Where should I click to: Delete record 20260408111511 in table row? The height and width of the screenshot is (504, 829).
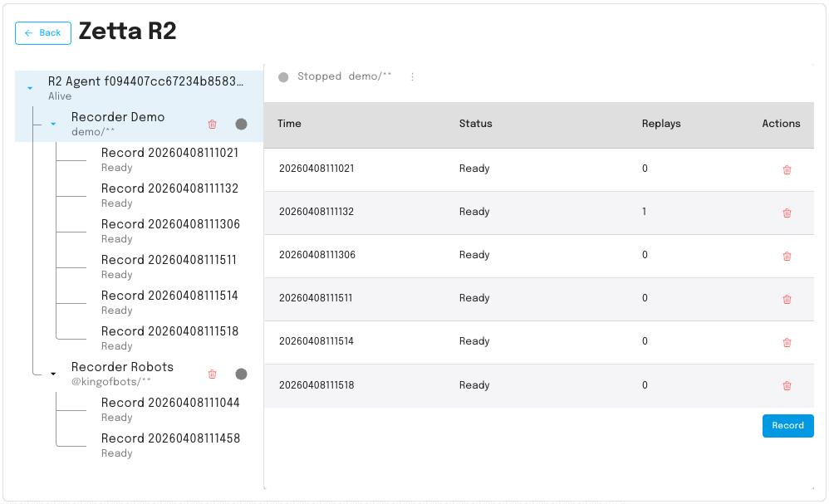point(787,299)
